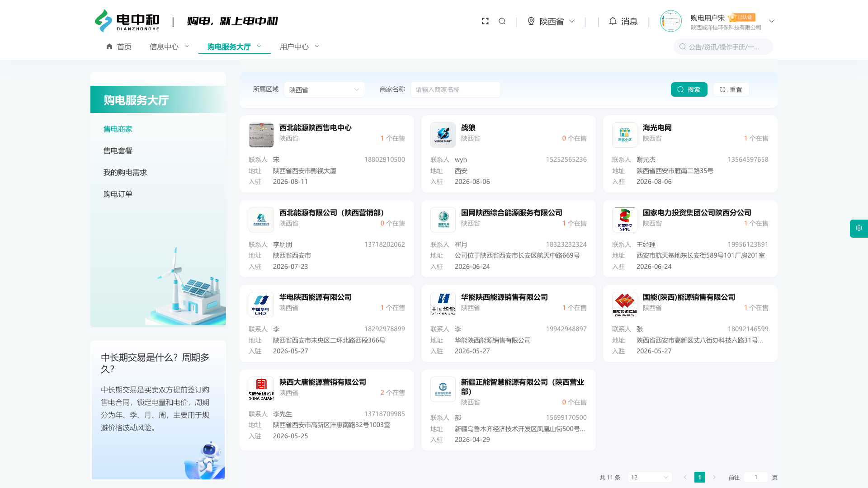The width and height of the screenshot is (868, 488).
Task: Click the 战狼 Verge Mart logo
Action: click(x=443, y=135)
